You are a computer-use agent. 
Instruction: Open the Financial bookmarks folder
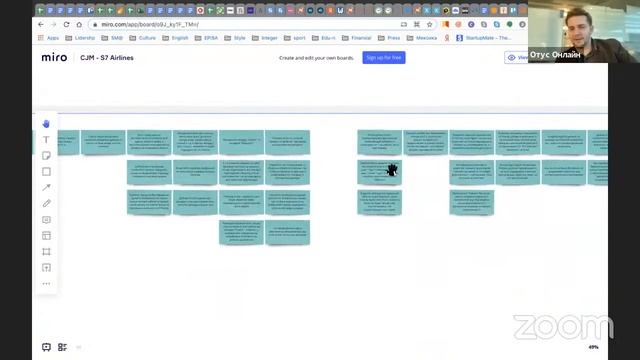point(357,38)
